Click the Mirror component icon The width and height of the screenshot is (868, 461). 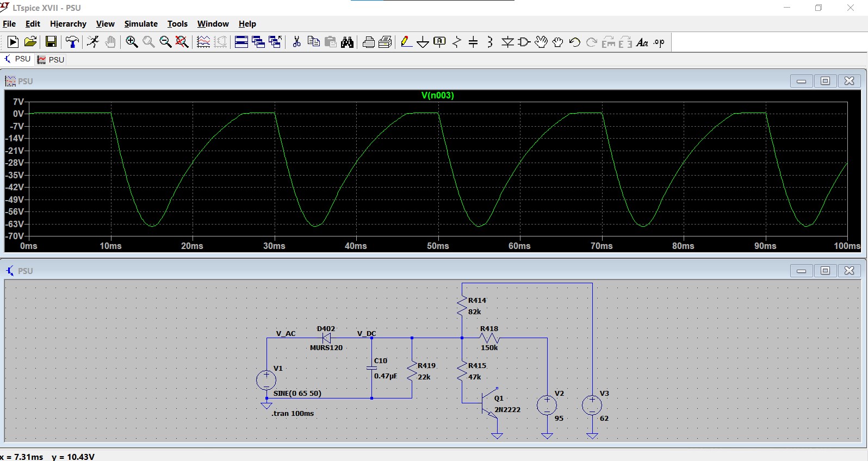(x=625, y=42)
